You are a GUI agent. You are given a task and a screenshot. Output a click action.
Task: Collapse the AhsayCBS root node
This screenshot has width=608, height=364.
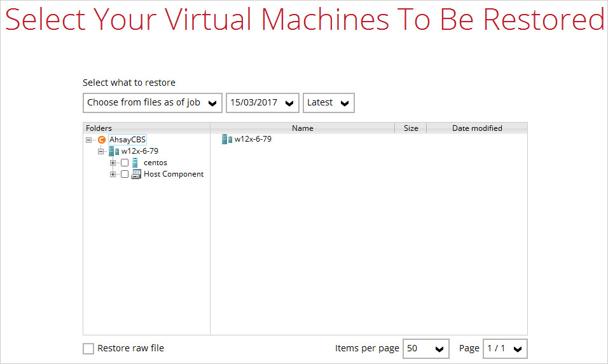(x=88, y=140)
